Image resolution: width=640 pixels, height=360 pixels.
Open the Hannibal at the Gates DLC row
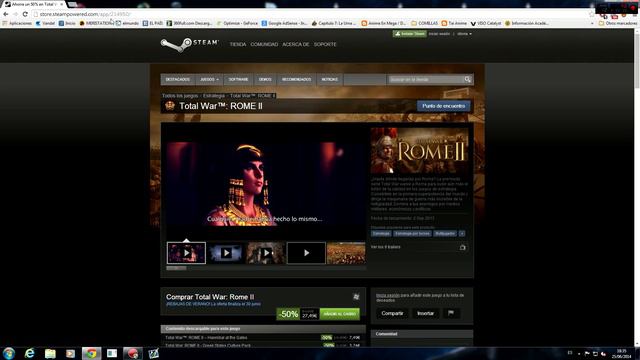click(263, 338)
